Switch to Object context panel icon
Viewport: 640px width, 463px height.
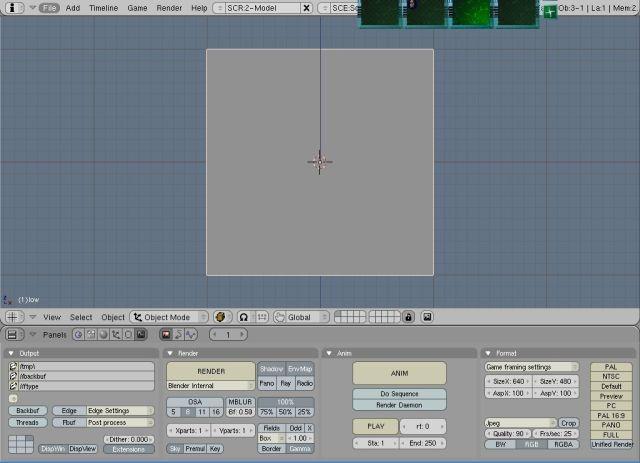coord(116,335)
